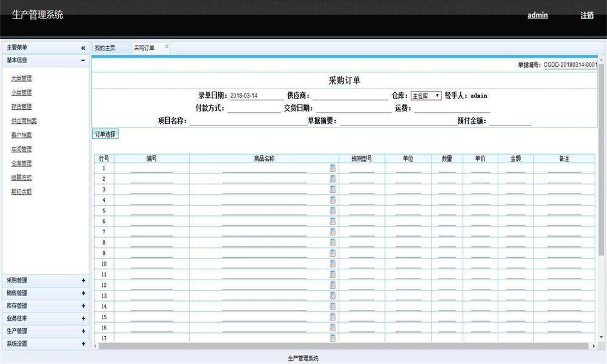This screenshot has width=607, height=364.
Task: Open 车间管理 in the sidebar
Action: point(21,149)
